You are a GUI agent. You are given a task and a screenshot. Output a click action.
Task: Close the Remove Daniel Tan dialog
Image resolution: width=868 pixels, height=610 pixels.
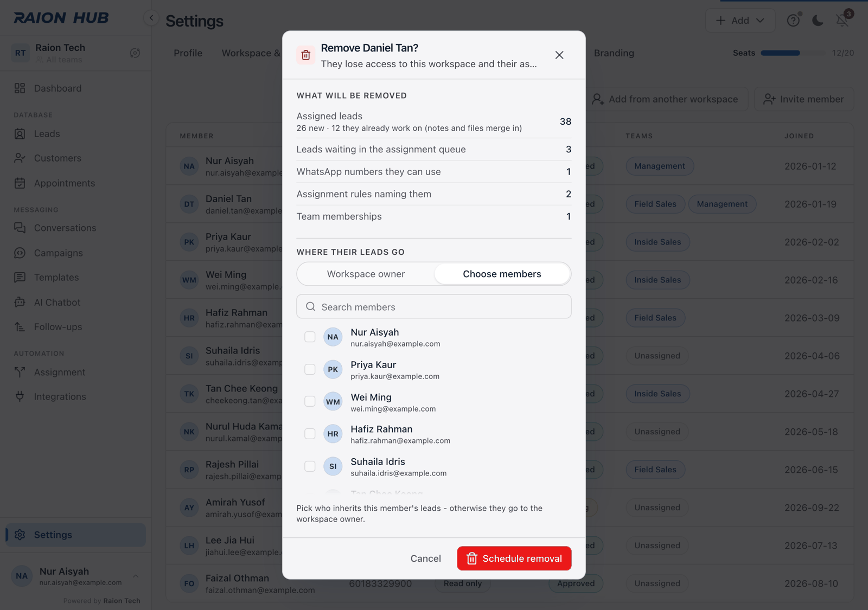point(559,55)
